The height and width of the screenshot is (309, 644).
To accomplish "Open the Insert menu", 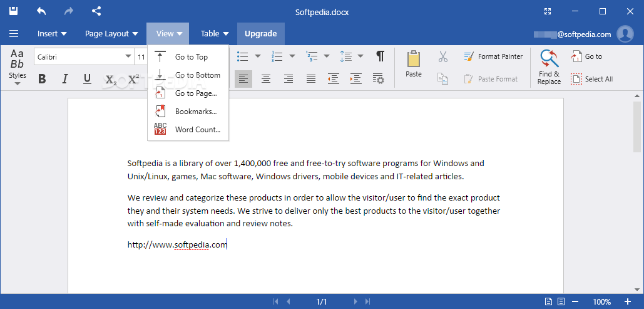I will pyautogui.click(x=52, y=34).
